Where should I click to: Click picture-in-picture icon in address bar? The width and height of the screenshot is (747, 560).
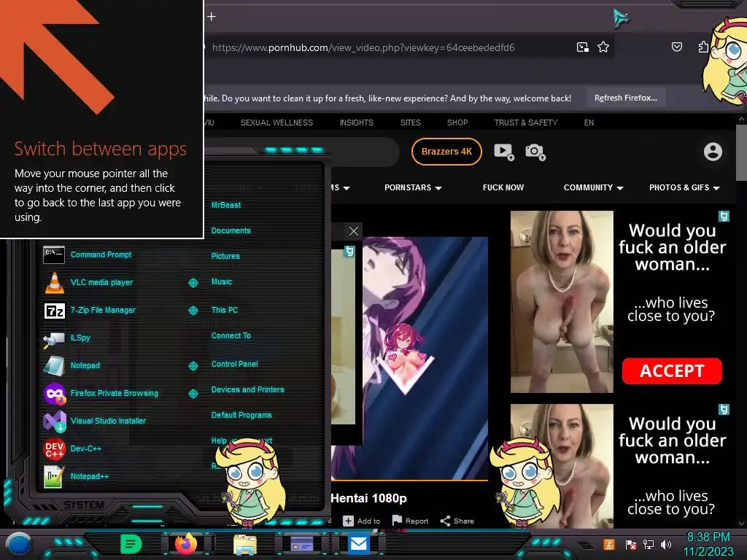pyautogui.click(x=583, y=47)
